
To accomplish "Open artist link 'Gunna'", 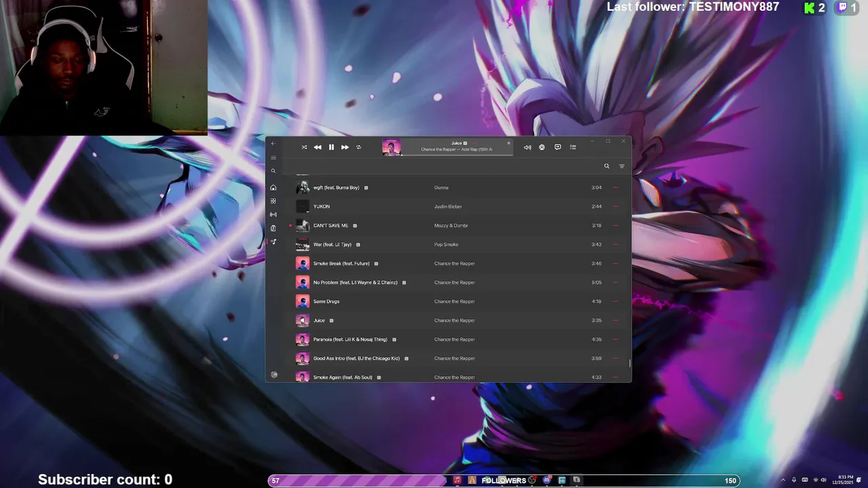I will click(x=441, y=188).
